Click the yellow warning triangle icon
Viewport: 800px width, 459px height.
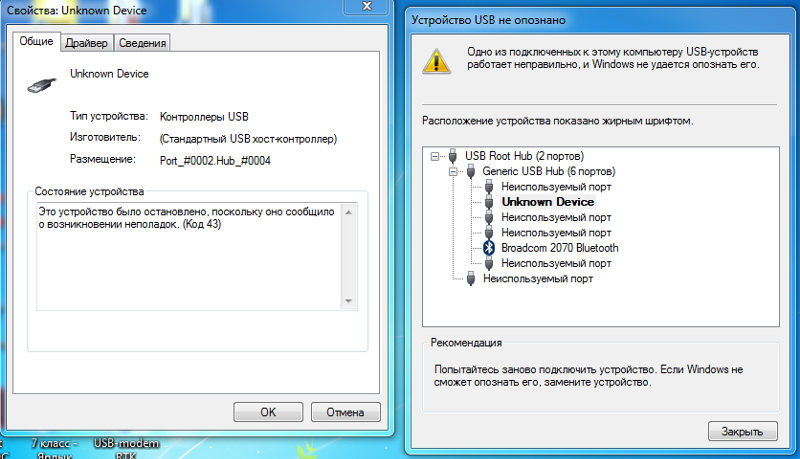436,61
